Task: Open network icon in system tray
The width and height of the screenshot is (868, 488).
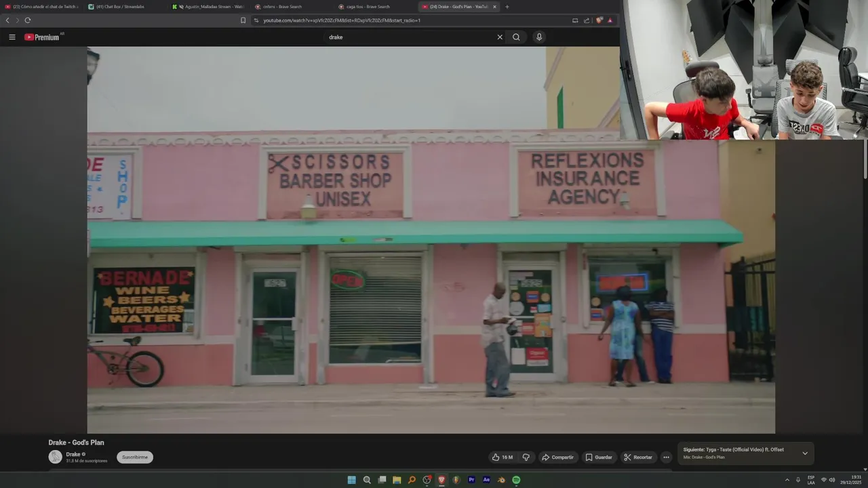Action: coord(824,480)
